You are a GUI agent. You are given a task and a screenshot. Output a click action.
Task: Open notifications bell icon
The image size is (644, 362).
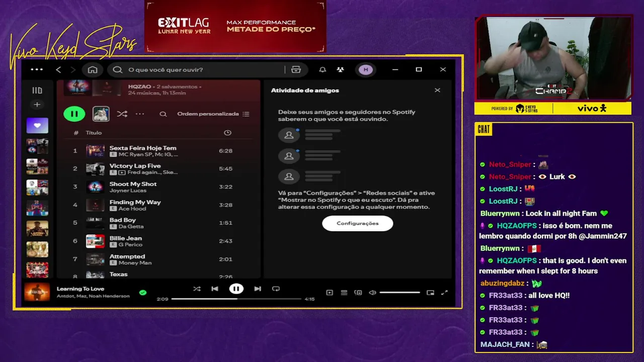coord(323,69)
